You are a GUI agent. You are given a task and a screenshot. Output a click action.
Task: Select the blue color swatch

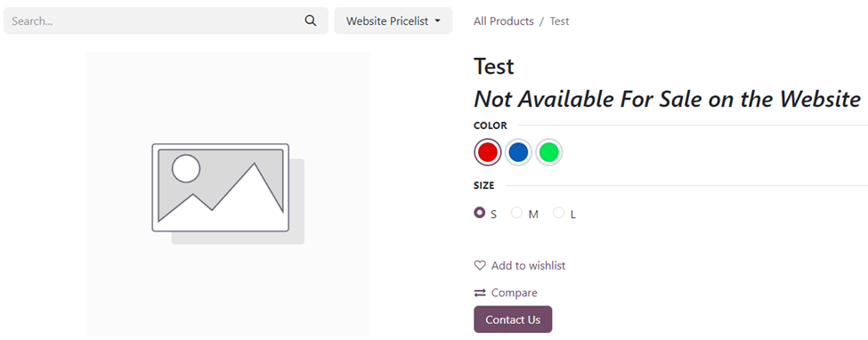(518, 152)
